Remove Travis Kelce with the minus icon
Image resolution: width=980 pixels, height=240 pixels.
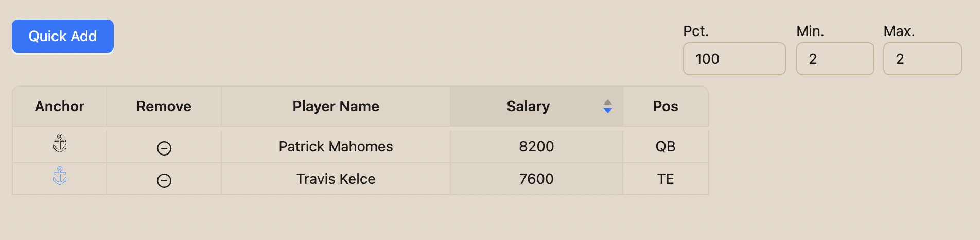[x=164, y=181]
